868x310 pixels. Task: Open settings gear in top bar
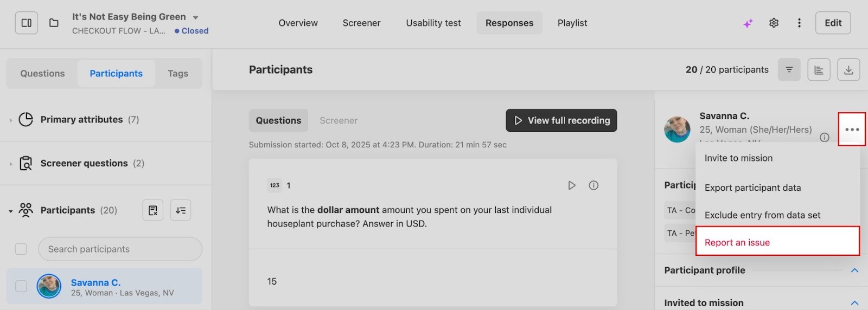[774, 23]
